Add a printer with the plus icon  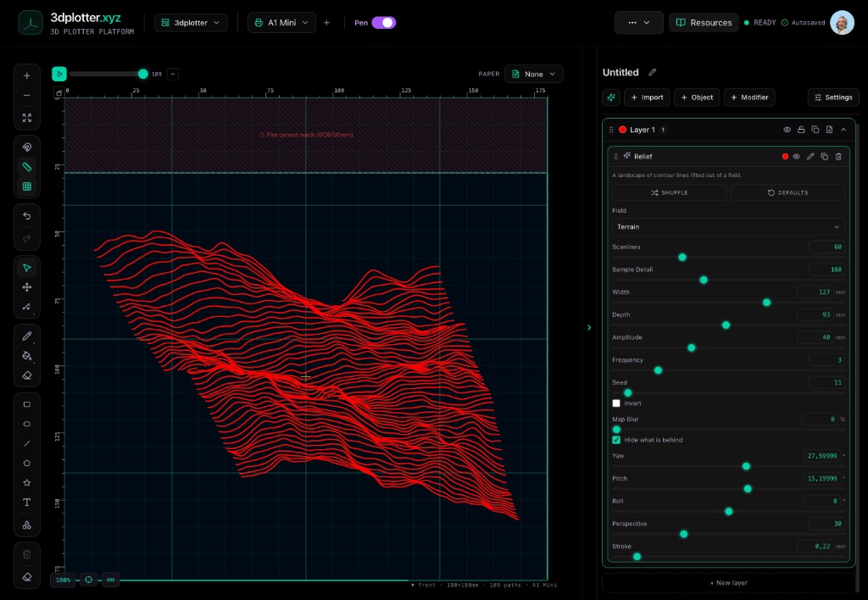pyautogui.click(x=326, y=23)
